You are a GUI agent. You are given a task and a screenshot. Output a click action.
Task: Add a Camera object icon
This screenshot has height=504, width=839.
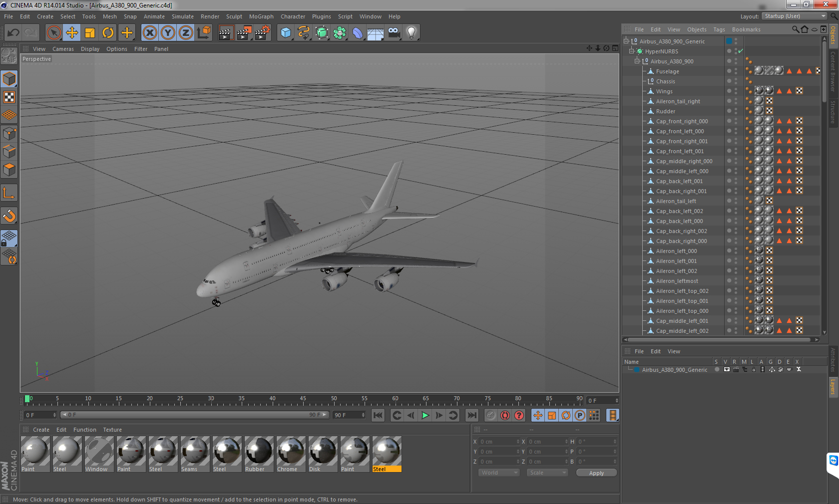(394, 33)
